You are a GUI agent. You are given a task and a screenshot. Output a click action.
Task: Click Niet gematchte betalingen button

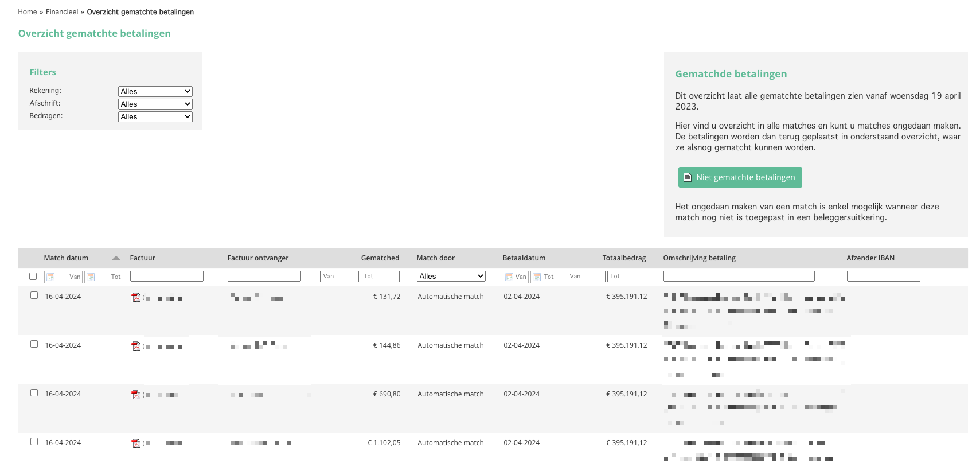click(x=740, y=177)
